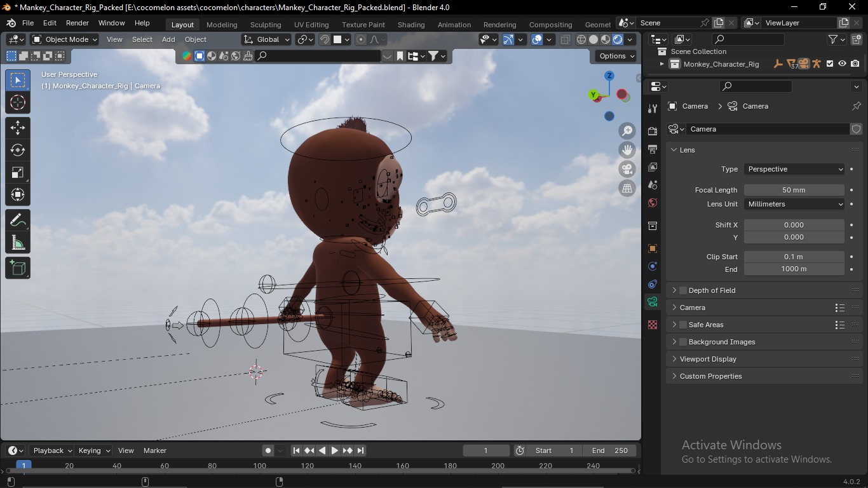The height and width of the screenshot is (488, 868).
Task: Jump to the first frame
Action: (296, 451)
